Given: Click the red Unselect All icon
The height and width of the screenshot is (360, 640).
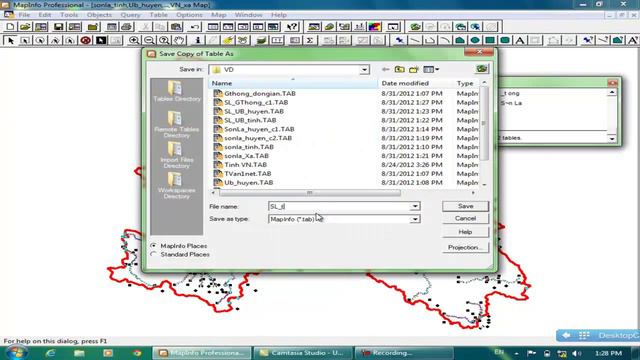Looking at the screenshot, I should [86, 40].
